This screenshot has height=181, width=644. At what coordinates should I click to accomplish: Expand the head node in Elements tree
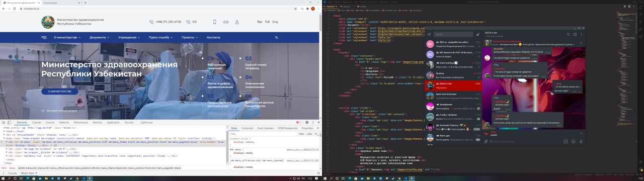5,131
